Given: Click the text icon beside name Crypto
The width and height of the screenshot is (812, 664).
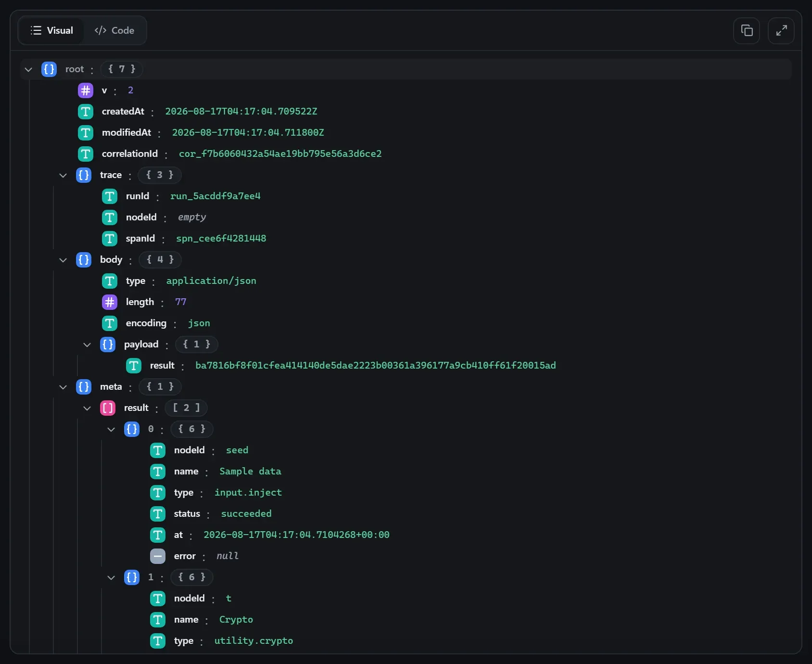Looking at the screenshot, I should (x=158, y=620).
